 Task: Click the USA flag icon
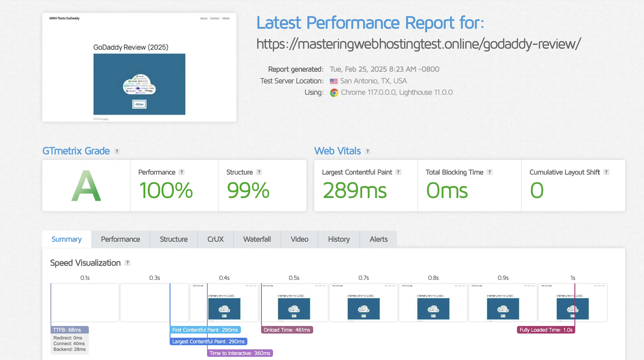point(334,81)
